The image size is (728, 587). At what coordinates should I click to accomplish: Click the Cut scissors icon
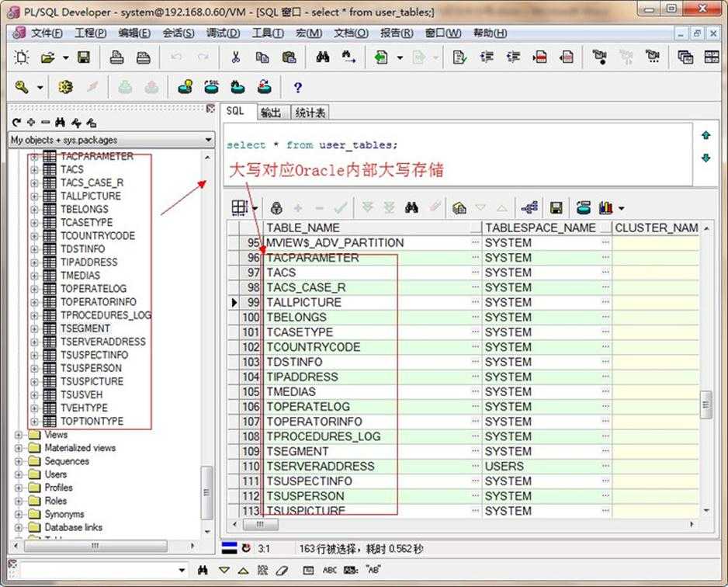pyautogui.click(x=235, y=57)
